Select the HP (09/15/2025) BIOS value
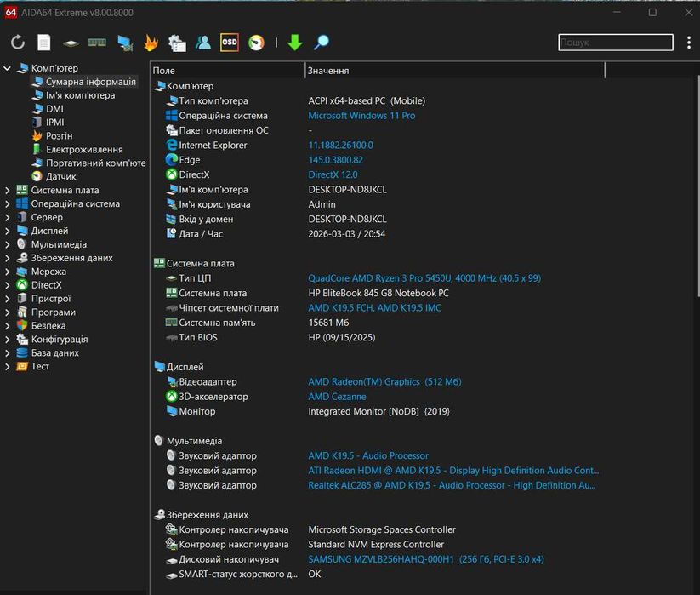700x595 pixels. click(342, 337)
